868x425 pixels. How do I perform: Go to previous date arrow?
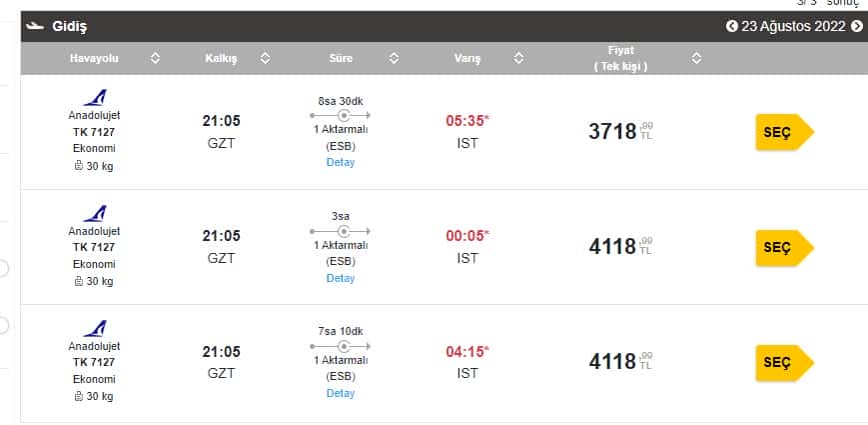tap(732, 26)
